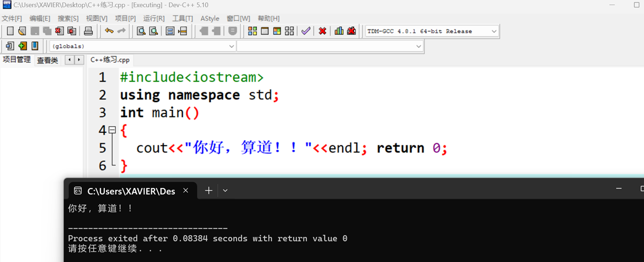Open the AStyle menu
Screen dimensions: 644x262
210,18
